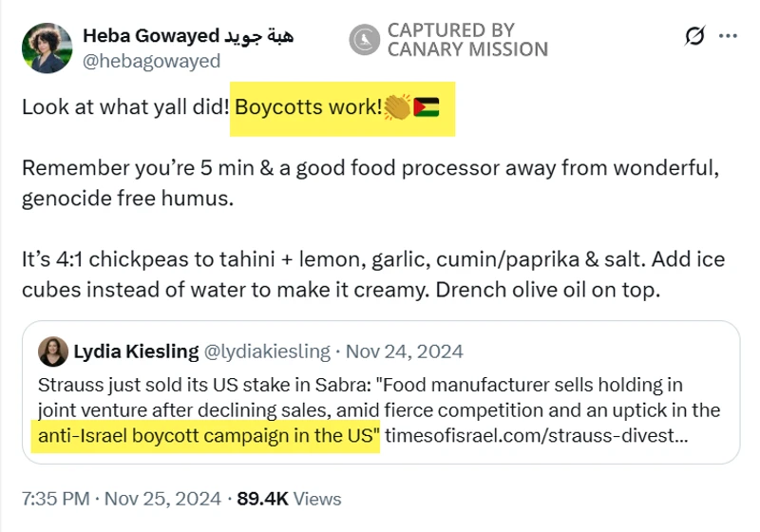The image size is (760, 532).
Task: Click the clapping hands emoji
Action: tap(396, 107)
